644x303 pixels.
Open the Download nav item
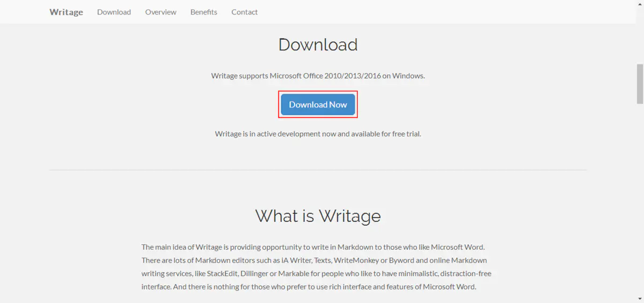(x=114, y=12)
